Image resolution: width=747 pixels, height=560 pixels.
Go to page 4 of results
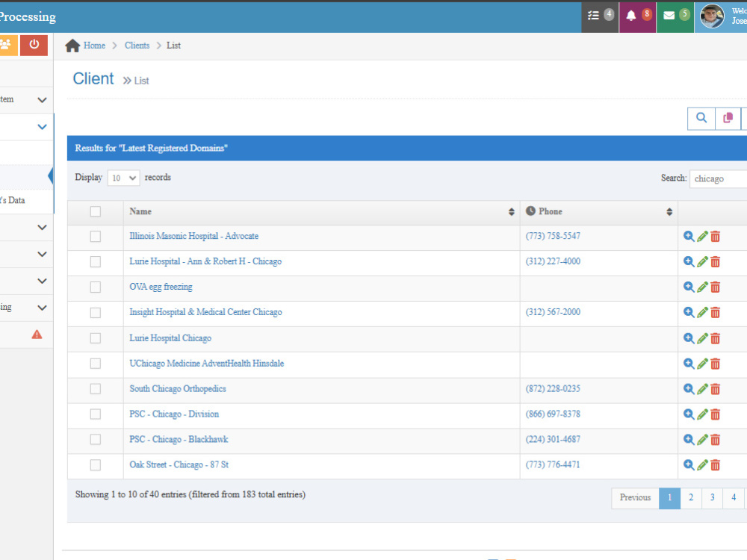click(734, 498)
